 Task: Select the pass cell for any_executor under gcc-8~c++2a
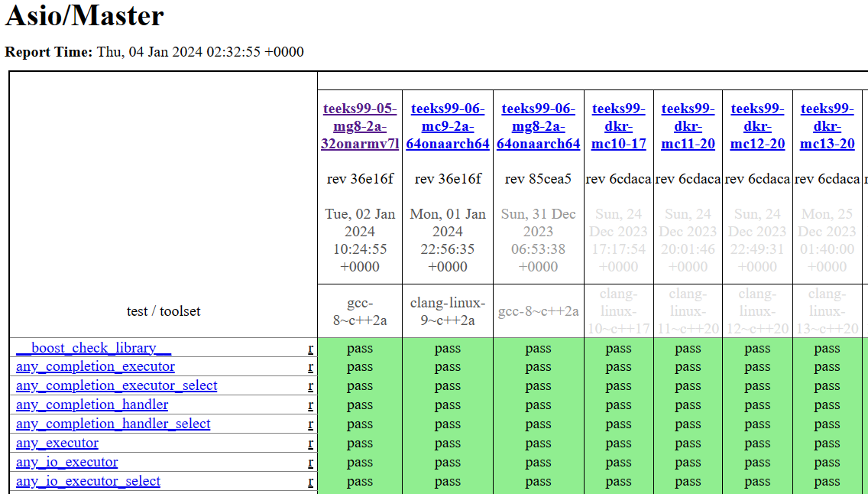click(360, 443)
